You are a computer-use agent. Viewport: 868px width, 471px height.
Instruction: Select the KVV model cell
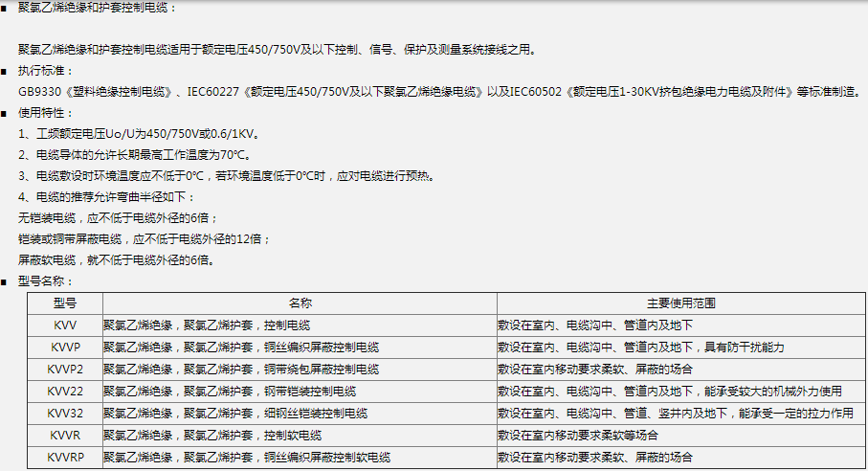pyautogui.click(x=65, y=325)
